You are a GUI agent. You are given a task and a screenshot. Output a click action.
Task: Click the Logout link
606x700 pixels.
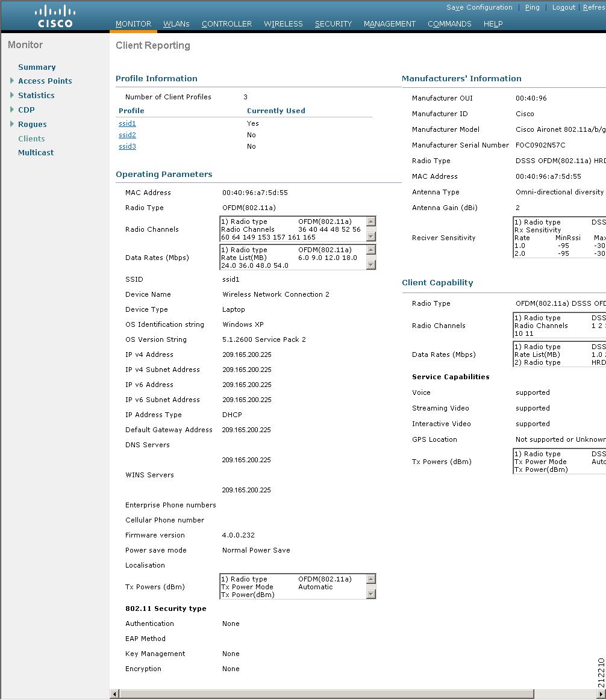click(x=564, y=7)
